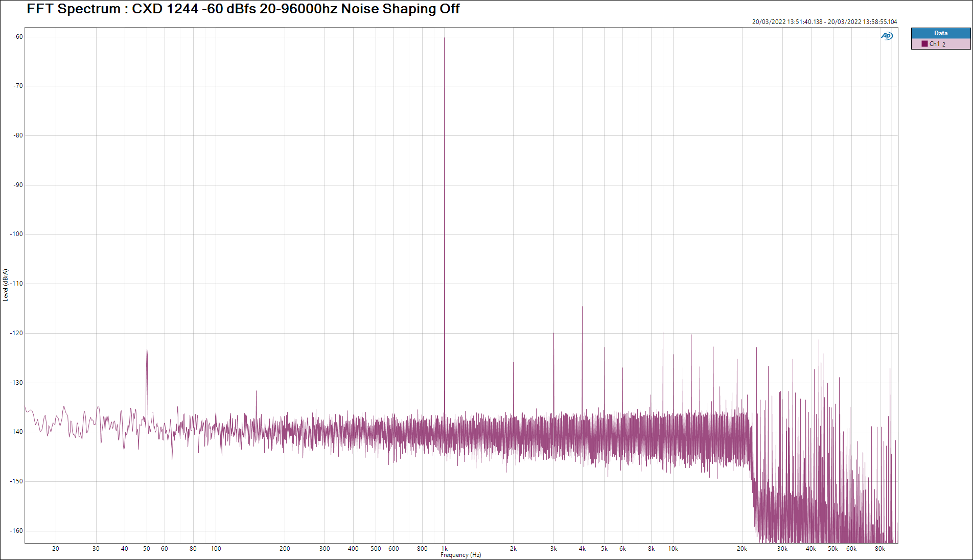Click the 1k tick label on frequency axis
This screenshot has height=560, width=973.
[x=444, y=549]
